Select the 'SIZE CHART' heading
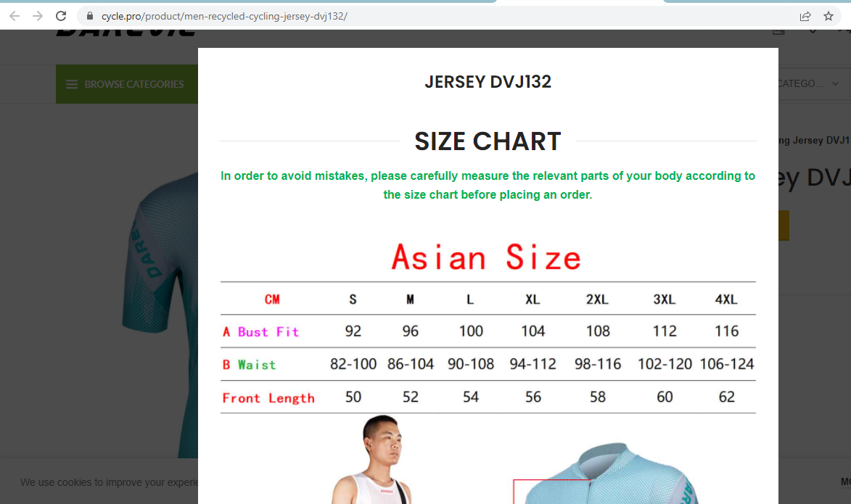Image resolution: width=851 pixels, height=504 pixels. (488, 141)
